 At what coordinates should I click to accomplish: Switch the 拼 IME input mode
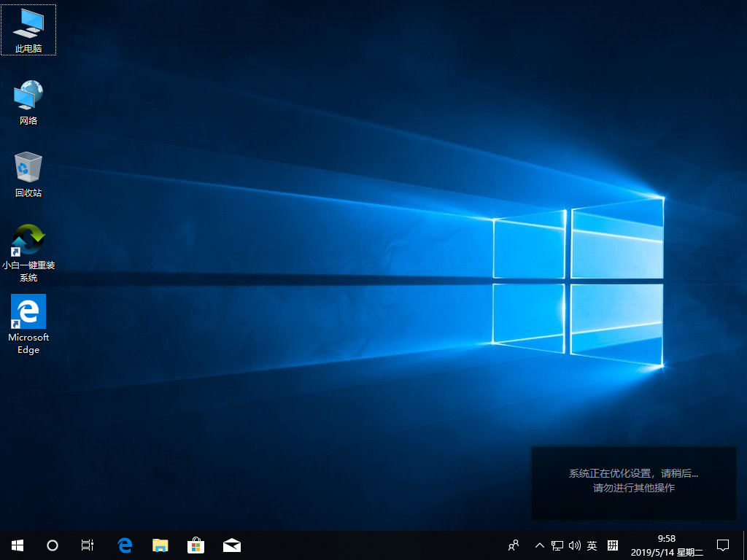pyautogui.click(x=611, y=545)
